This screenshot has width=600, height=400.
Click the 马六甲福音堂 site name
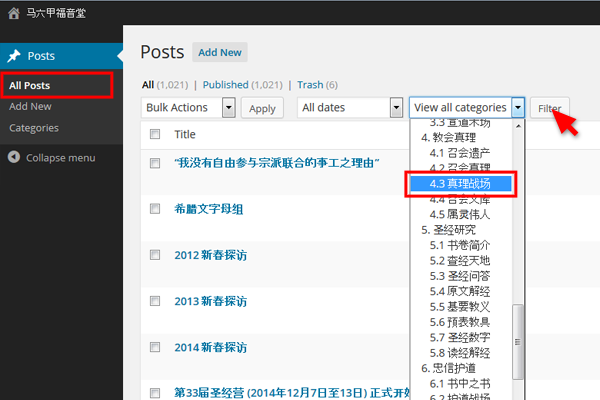[56, 13]
